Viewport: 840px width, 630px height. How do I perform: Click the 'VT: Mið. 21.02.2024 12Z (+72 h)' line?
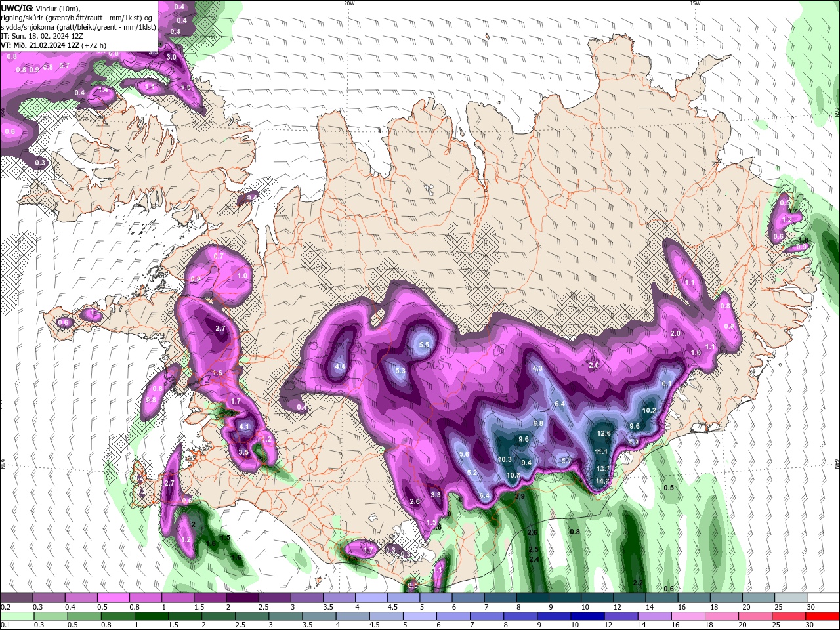pyautogui.click(x=54, y=45)
